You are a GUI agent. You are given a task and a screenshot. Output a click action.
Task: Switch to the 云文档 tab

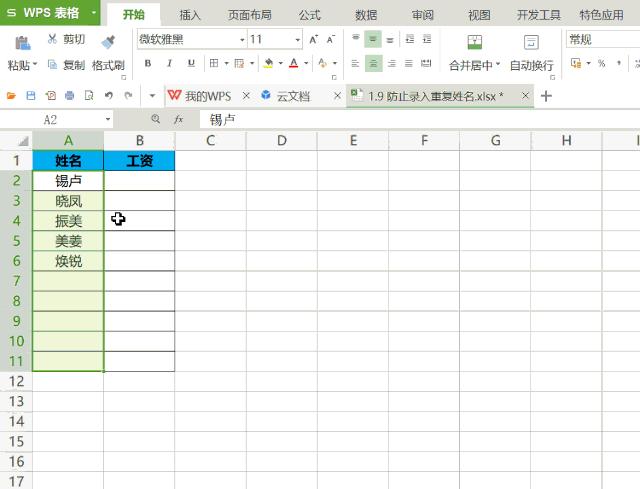point(293,96)
